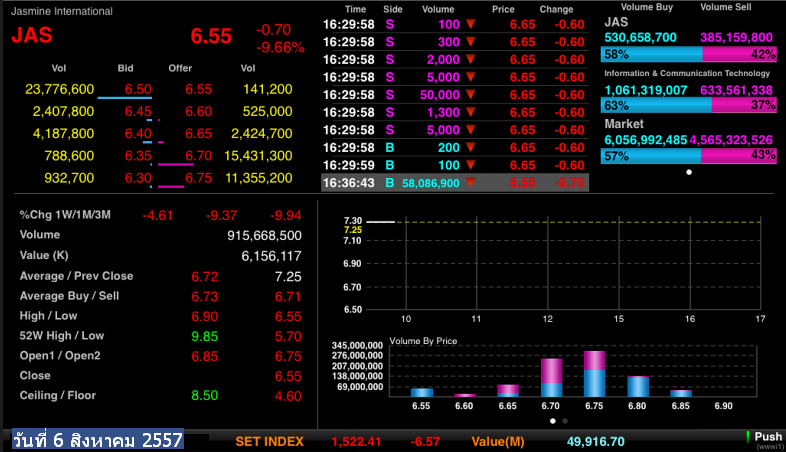The height and width of the screenshot is (452, 786).
Task: Click the Volume Sell header
Action: (x=725, y=7)
